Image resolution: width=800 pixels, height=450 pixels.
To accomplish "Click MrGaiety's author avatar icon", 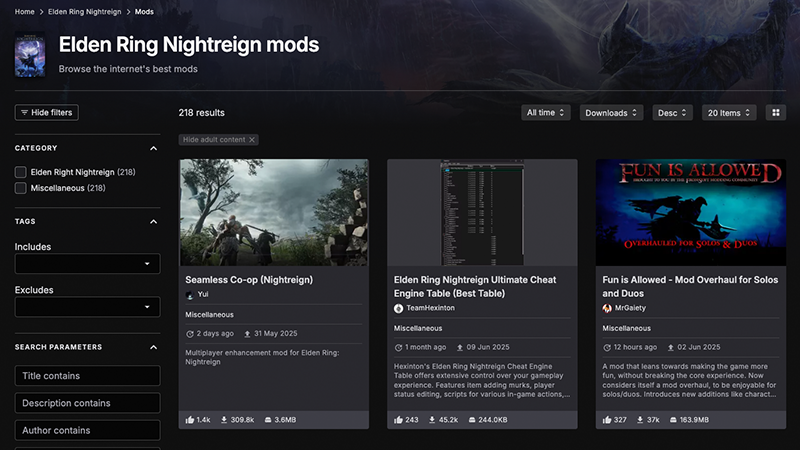I will tap(607, 308).
